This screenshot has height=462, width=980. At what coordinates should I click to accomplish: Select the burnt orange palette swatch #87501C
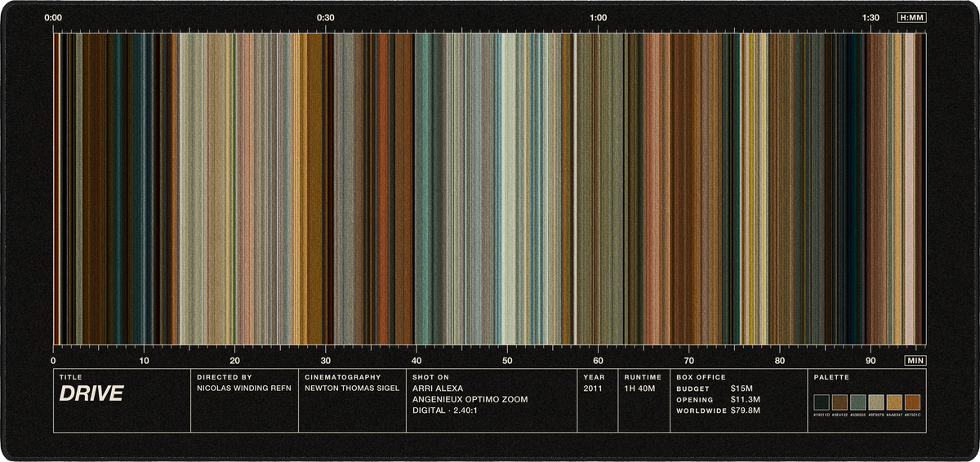pos(913,402)
